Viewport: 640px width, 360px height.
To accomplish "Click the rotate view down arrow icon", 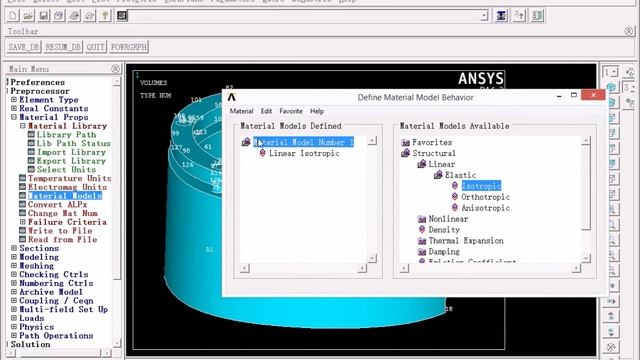I will point(611,331).
